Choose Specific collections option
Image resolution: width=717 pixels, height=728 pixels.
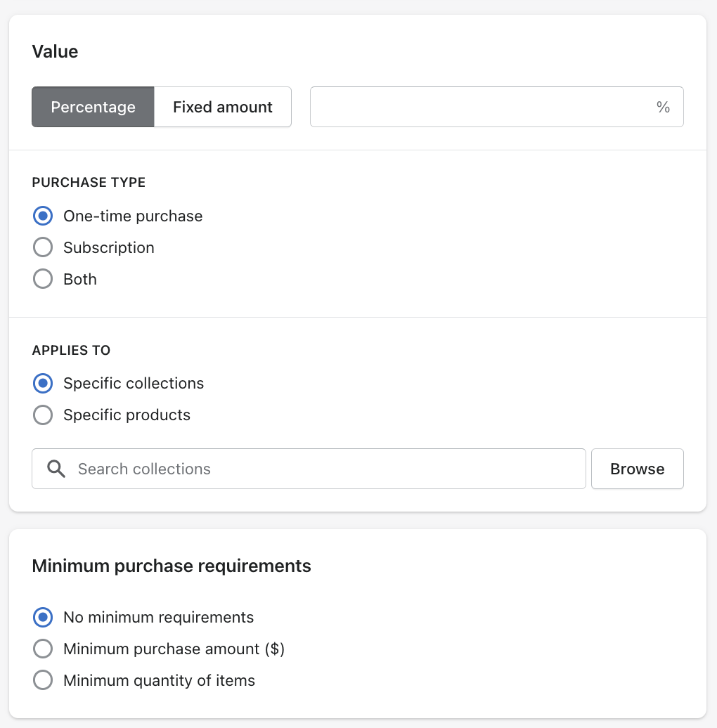(43, 384)
